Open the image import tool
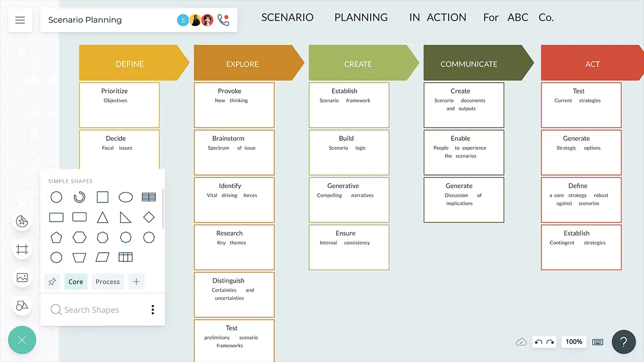644x362 pixels. click(22, 278)
